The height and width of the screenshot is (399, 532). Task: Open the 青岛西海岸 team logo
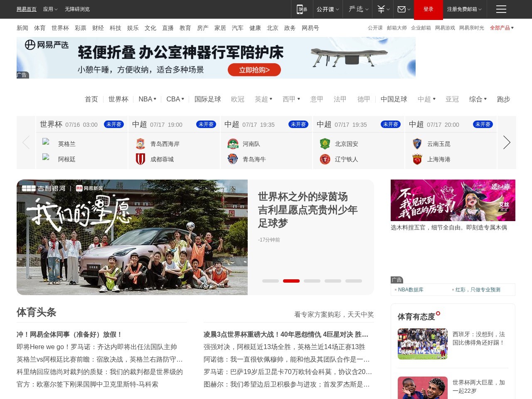click(x=140, y=144)
